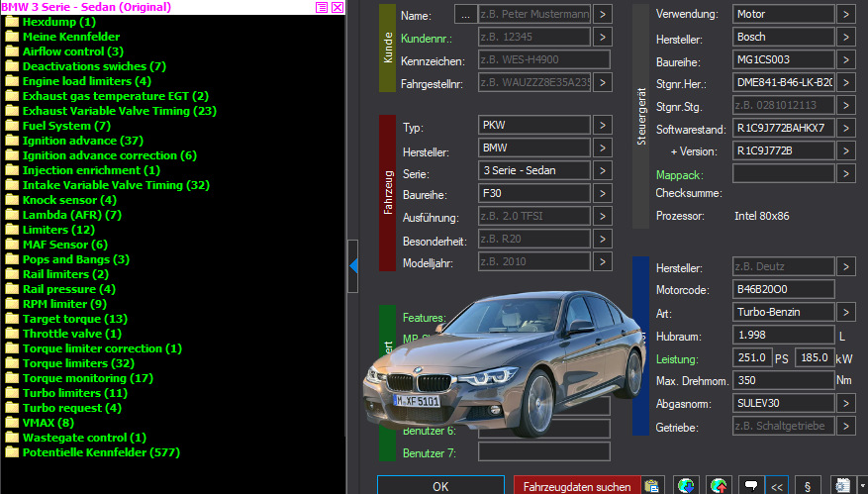The width and height of the screenshot is (868, 494).
Task: Select Intake Variable Valve Timing (32)
Action: (108, 185)
